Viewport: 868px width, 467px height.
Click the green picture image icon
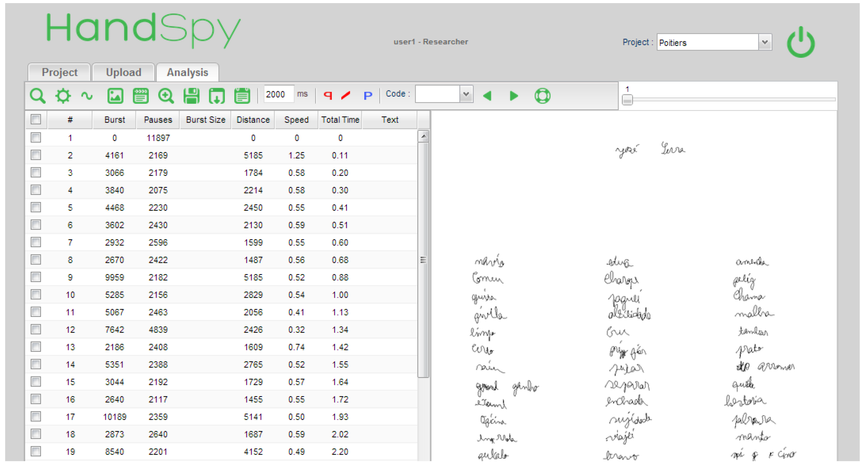coord(115,96)
